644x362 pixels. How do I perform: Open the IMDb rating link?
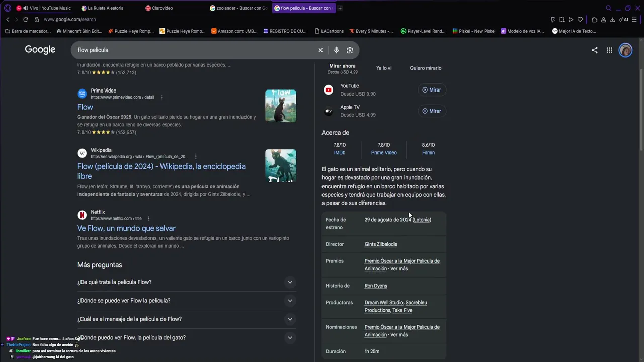[x=340, y=153]
